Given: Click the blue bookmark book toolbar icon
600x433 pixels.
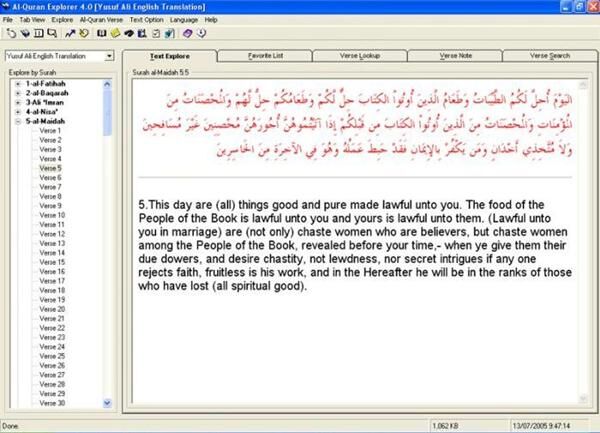Looking at the screenshot, I should (142, 34).
